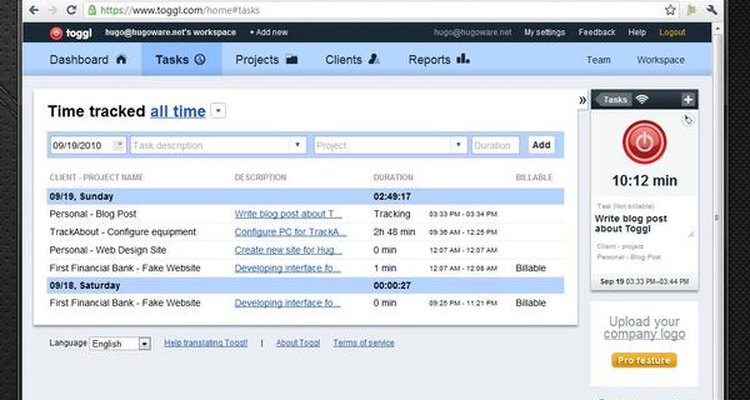Open 09/18 Developing interface fo... entry
Image resolution: width=750 pixels, height=400 pixels.
coord(287,303)
